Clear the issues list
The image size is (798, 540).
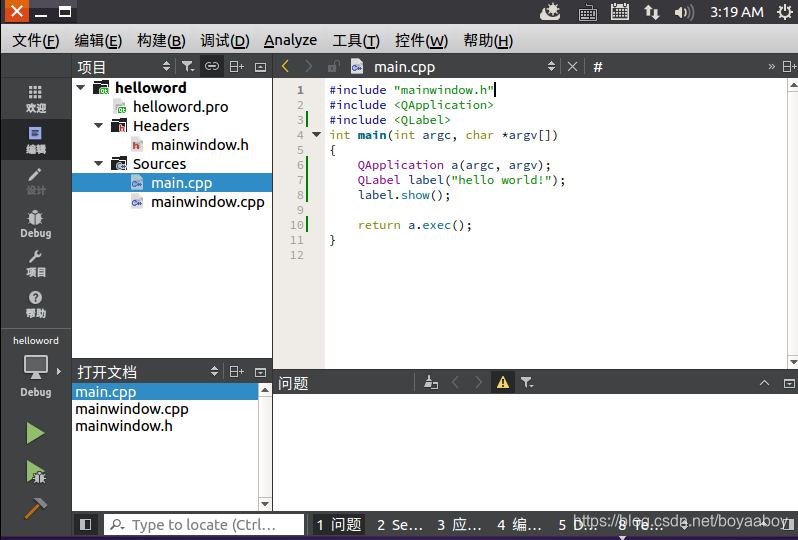[x=431, y=382]
